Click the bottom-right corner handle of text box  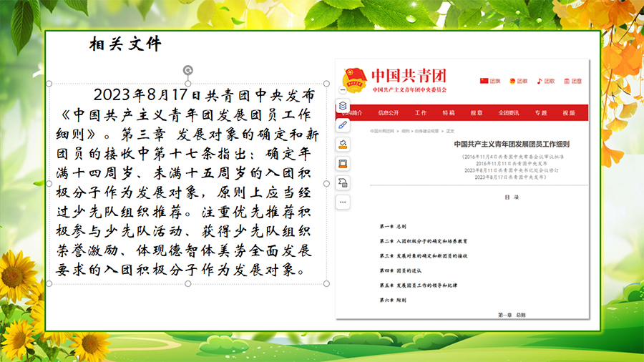[326, 283]
